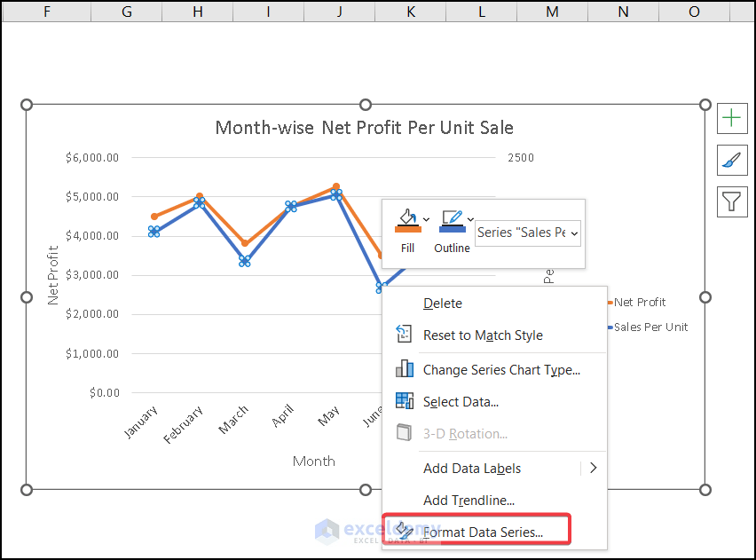Open the Series "Sales Pe" element dropdown
Screen dimensions: 756x560
528,233
